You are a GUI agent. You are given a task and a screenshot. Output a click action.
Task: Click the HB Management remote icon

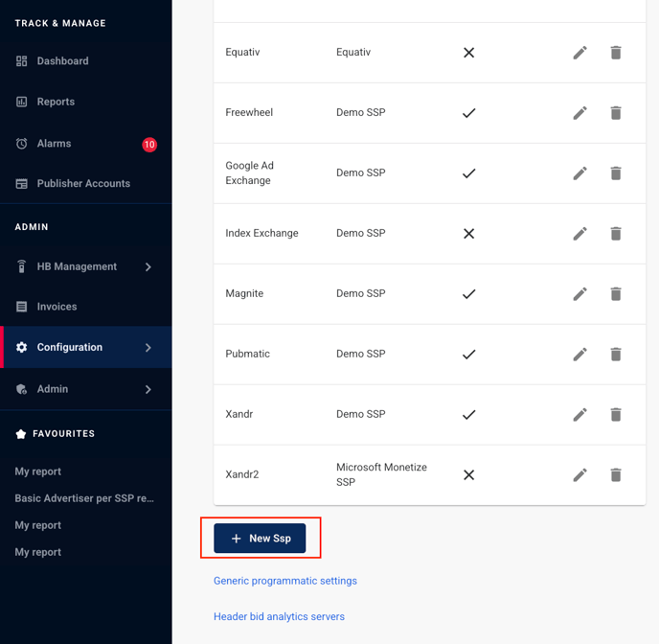click(21, 266)
